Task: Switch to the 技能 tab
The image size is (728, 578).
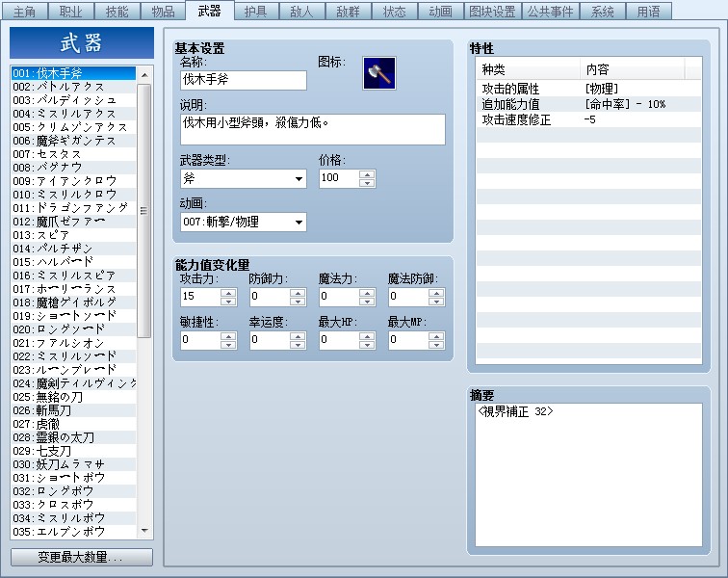Action: (x=117, y=12)
